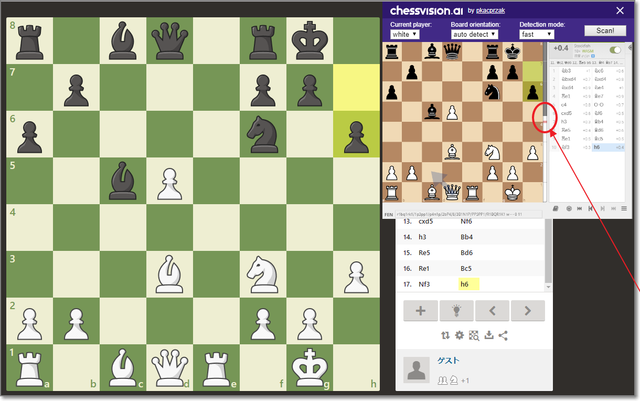Click the board analysis magnifier icon
This screenshot has width=640, height=401.
[x=473, y=335]
